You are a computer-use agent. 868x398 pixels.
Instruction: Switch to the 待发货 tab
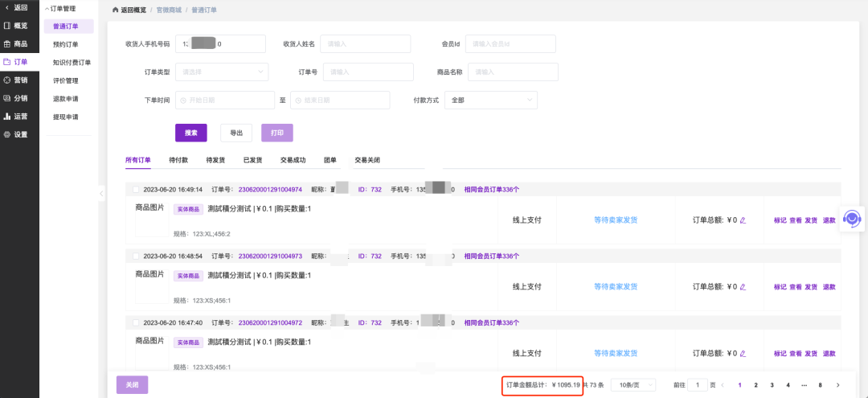point(215,160)
